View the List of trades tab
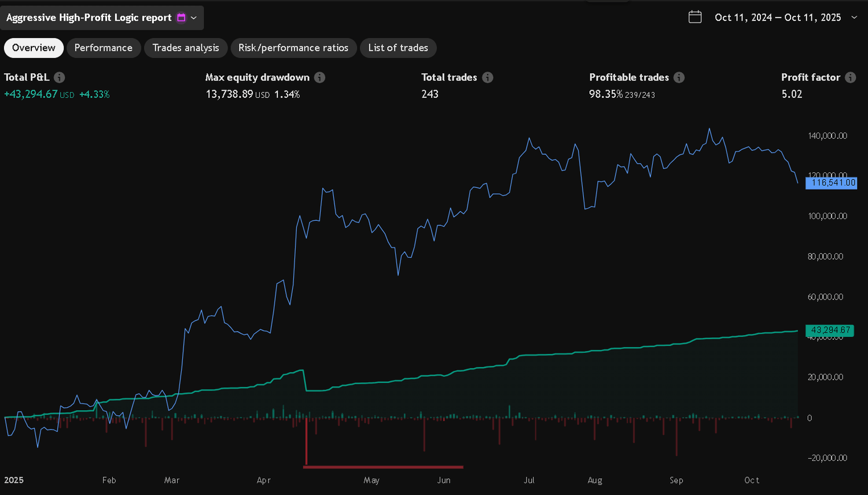This screenshot has width=868, height=495. (x=398, y=48)
